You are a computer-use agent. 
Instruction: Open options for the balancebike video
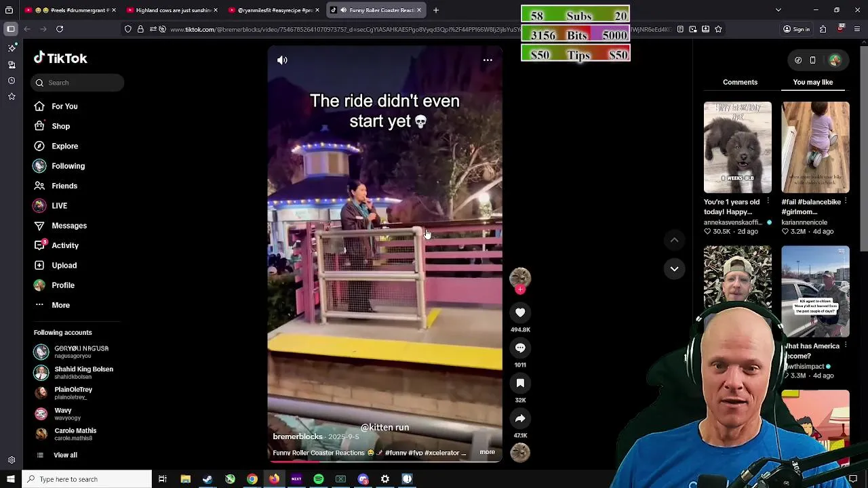pos(846,202)
